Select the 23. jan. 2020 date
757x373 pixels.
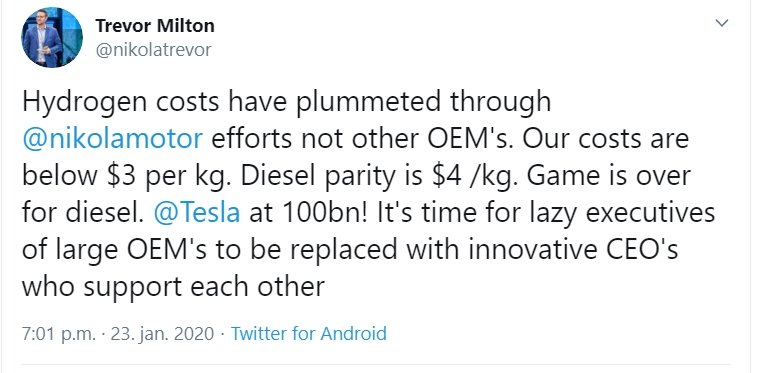pyautogui.click(x=162, y=333)
